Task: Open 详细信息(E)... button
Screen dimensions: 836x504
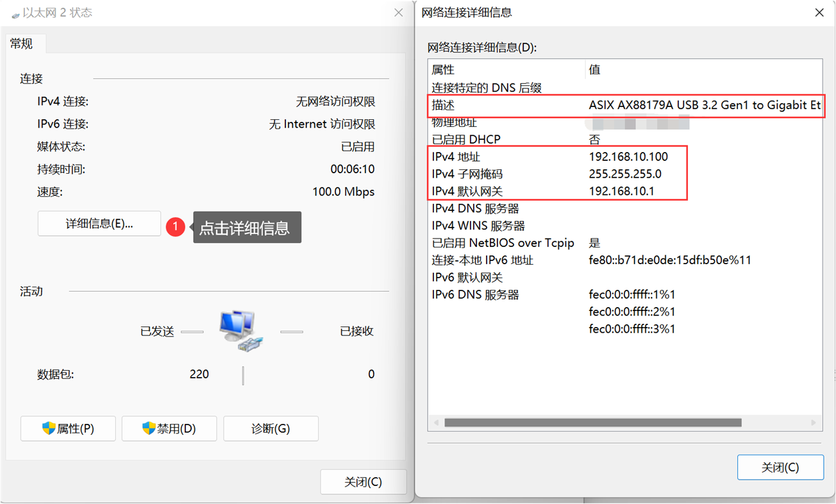Action: pyautogui.click(x=99, y=224)
